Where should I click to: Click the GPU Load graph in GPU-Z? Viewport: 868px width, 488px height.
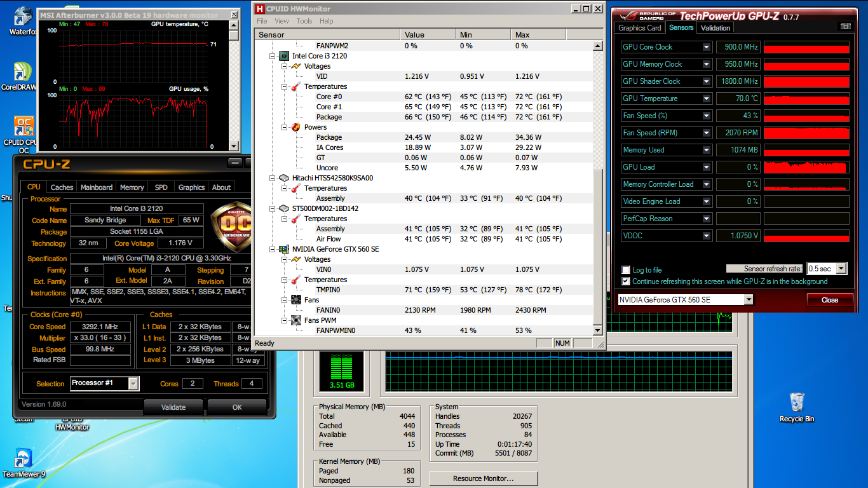point(806,167)
